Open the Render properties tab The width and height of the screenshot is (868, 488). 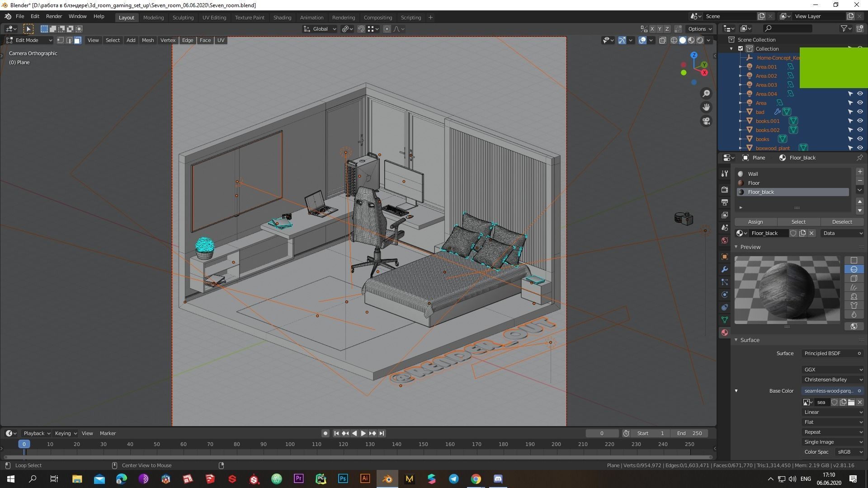pos(725,190)
